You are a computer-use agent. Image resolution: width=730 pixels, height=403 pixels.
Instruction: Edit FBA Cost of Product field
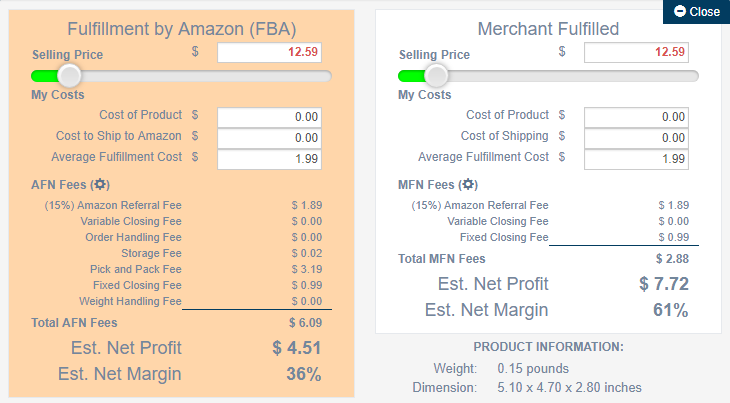[269, 117]
